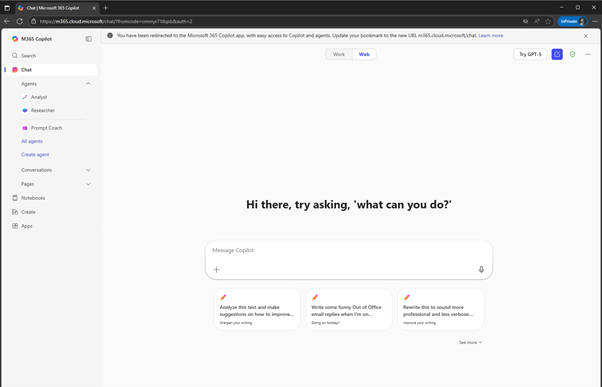The width and height of the screenshot is (602, 387).
Task: Expand the Pages section
Action: click(x=88, y=184)
